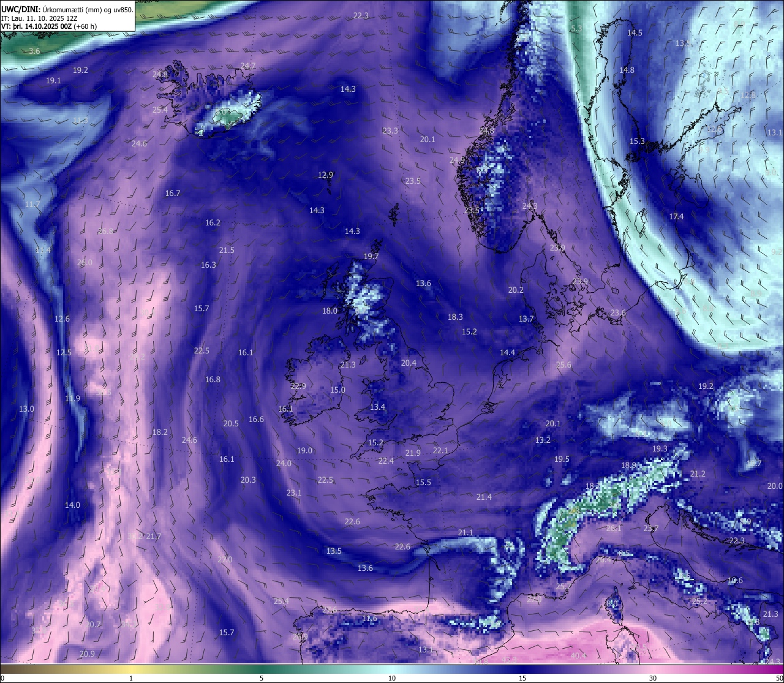Click the 13.0 value at the left edge
The image size is (784, 683).
click(26, 409)
